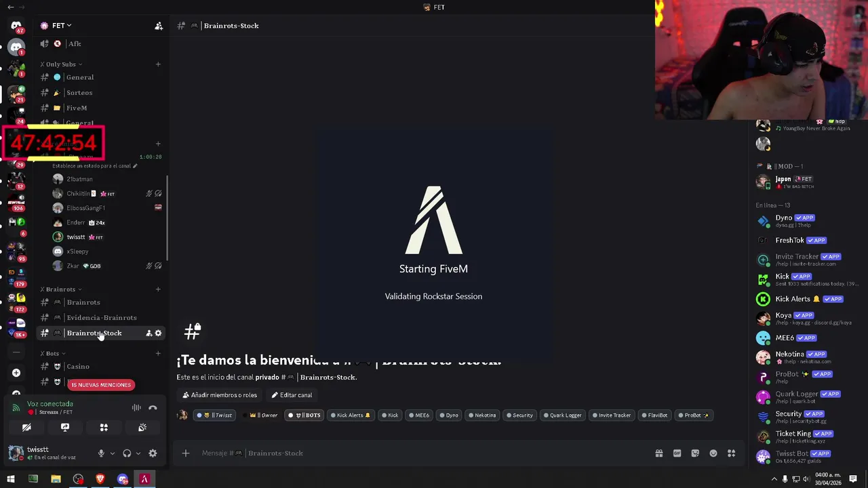Open the Windows Start menu
Screen dimensions: 868x488
tap(11, 479)
